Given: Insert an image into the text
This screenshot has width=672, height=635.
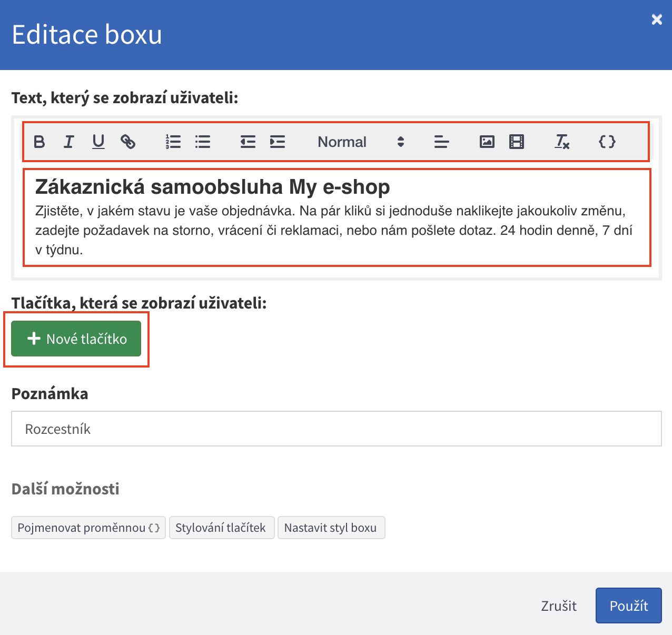Looking at the screenshot, I should point(487,142).
